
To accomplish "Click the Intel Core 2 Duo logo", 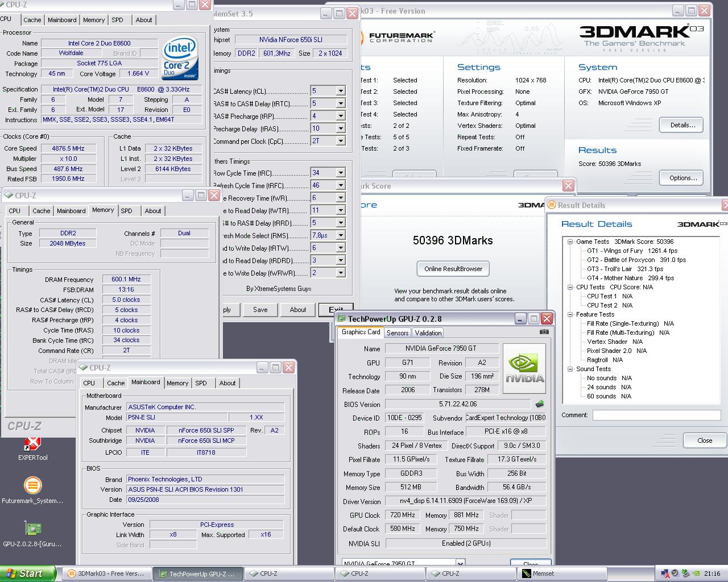I will (180, 59).
